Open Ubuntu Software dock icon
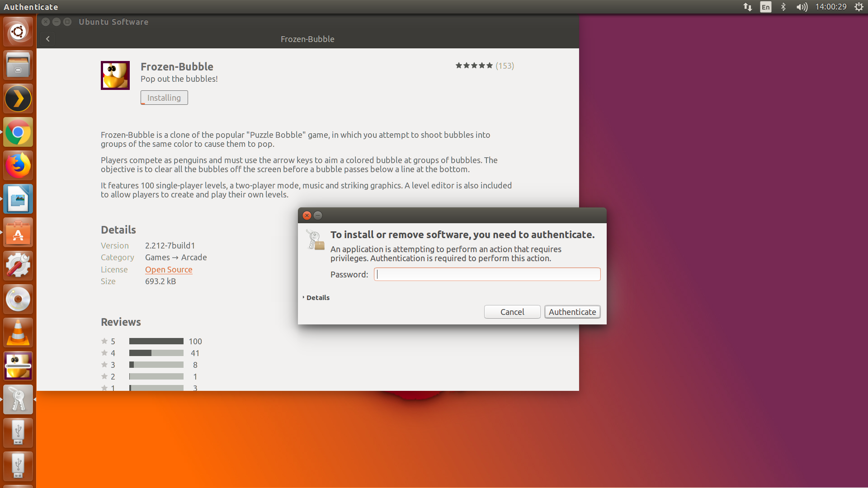868x488 pixels. click(18, 232)
